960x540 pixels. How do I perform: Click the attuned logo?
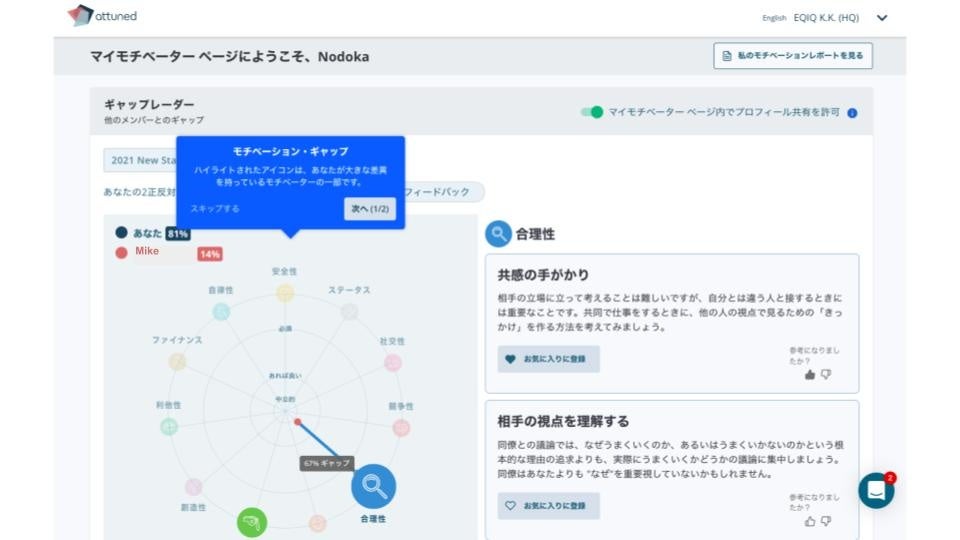click(102, 15)
